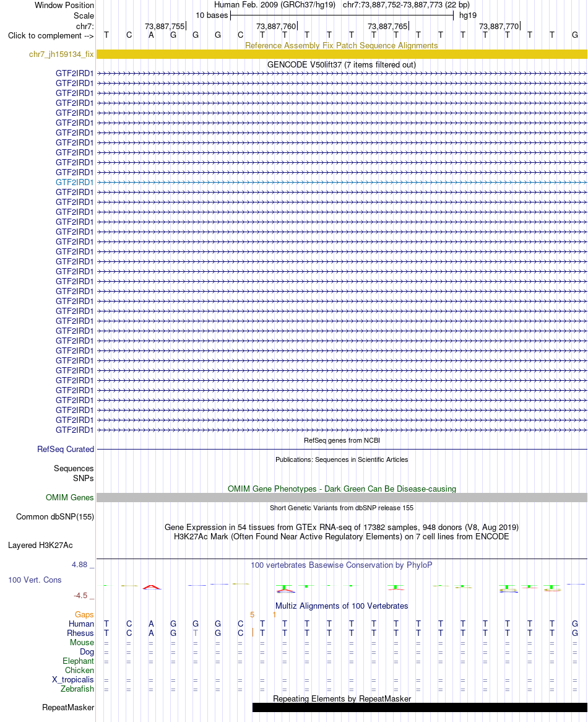Open 'Multiz Alignments of 100 Vertebrates' title
Image resolution: width=588 pixels, height=722 pixels.
coord(342,606)
